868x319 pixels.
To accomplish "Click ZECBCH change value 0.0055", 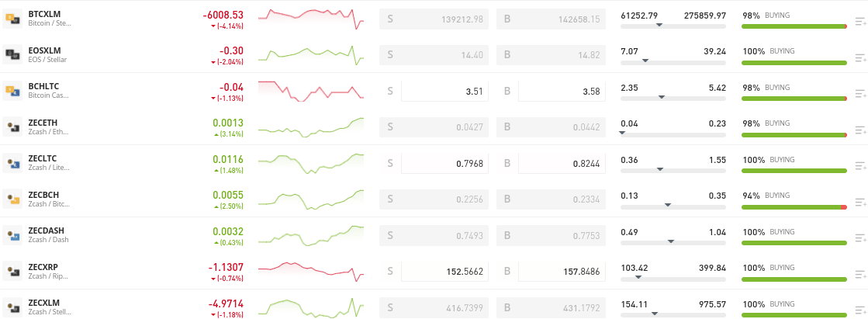I will (x=228, y=195).
